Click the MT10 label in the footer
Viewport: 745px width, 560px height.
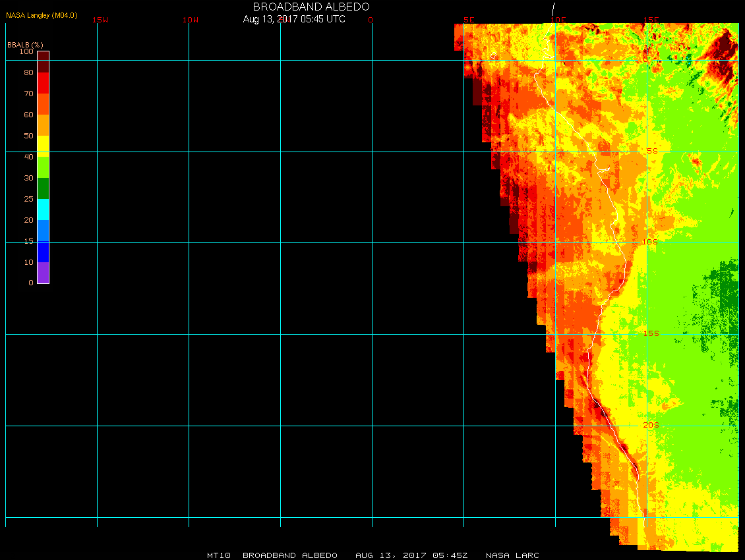click(218, 555)
